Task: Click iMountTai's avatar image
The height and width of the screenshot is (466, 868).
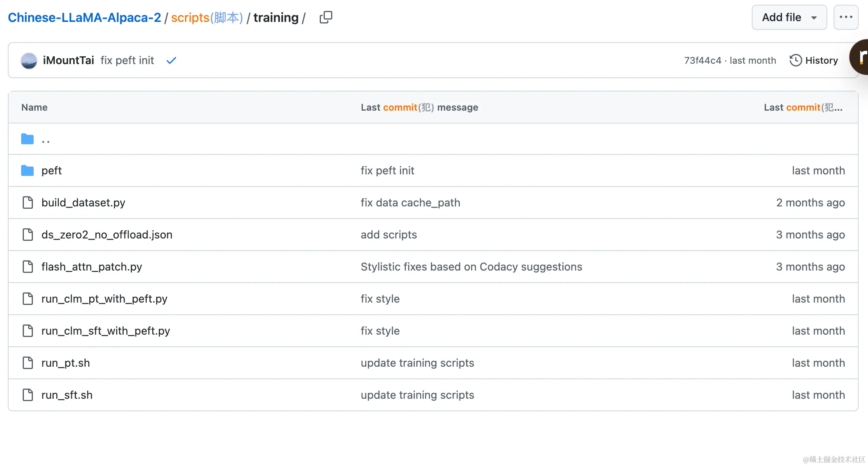Action: click(29, 61)
